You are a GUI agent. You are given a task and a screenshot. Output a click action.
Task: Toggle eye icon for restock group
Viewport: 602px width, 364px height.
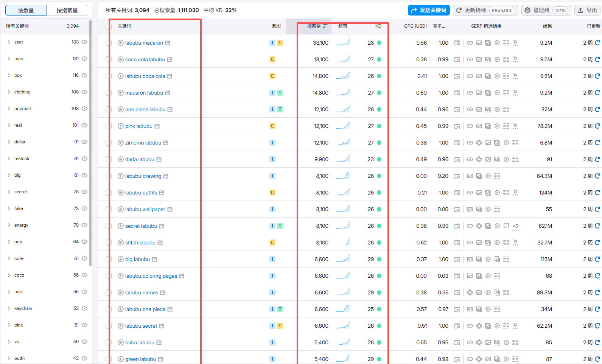[84, 159]
